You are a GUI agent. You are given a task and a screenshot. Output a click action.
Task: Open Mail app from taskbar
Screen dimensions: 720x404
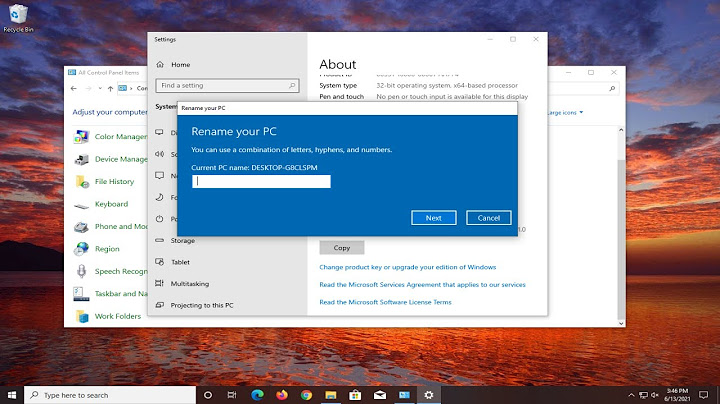point(380,395)
